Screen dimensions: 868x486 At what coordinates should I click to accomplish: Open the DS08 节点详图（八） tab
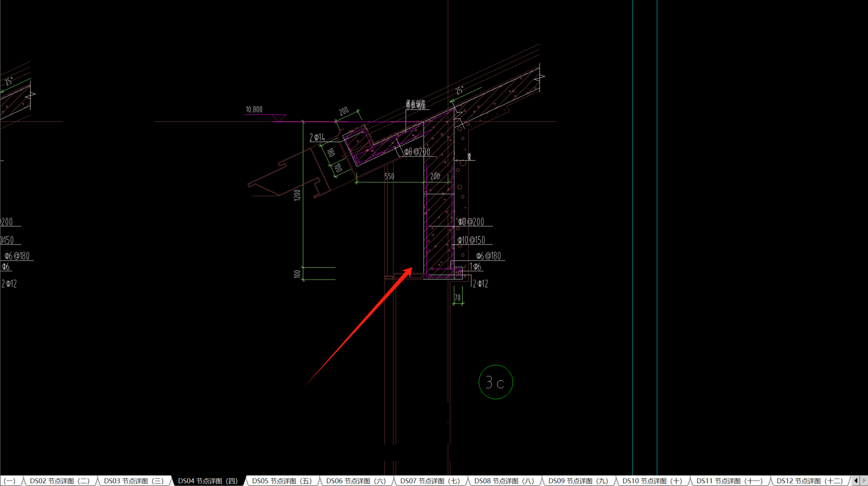click(x=504, y=481)
